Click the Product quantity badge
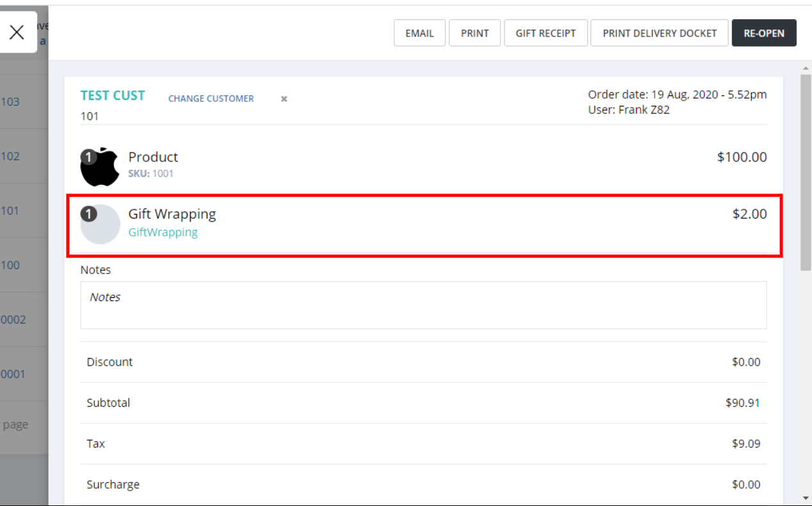Viewport: 812px width, 506px height. 88,157
